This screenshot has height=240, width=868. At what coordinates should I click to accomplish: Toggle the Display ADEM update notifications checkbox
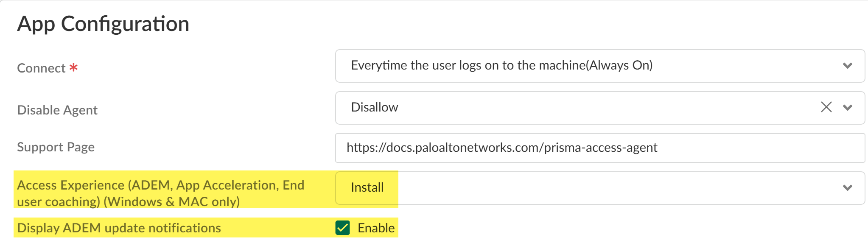(x=342, y=228)
